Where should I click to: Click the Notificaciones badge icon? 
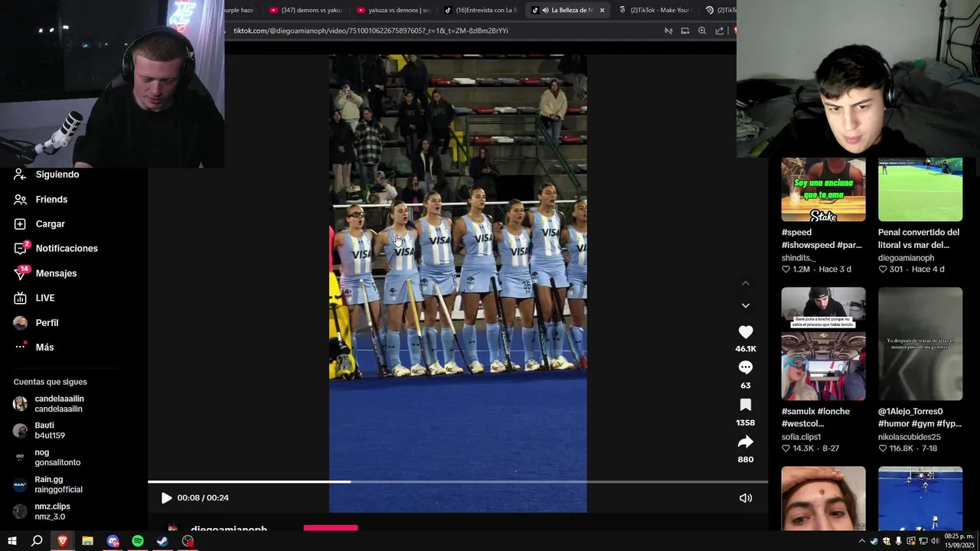coord(21,248)
